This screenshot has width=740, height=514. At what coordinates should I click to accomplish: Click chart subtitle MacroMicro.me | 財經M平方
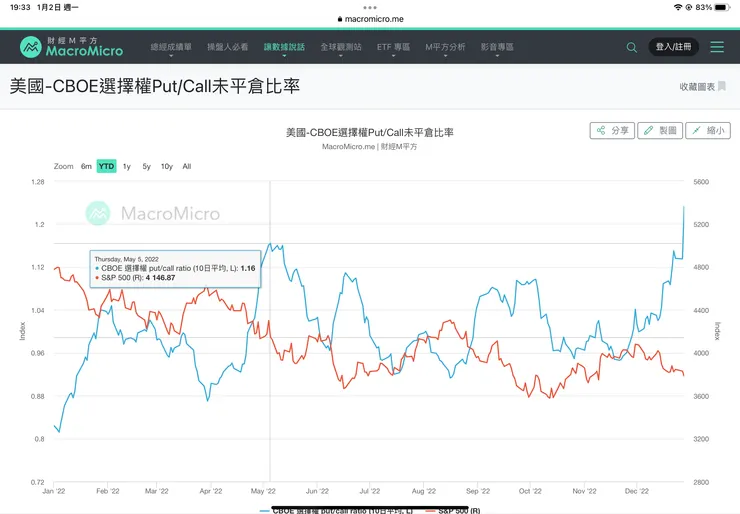370,147
